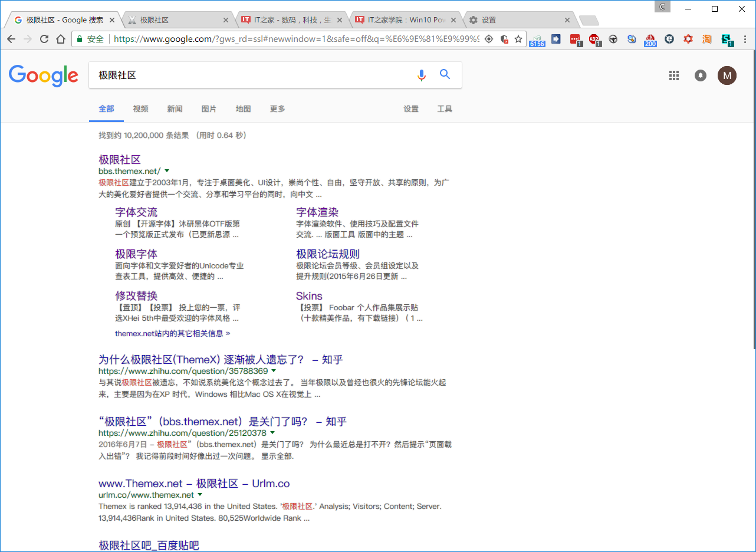Open the 修改替换 sitelink
756x552 pixels.
136,296
